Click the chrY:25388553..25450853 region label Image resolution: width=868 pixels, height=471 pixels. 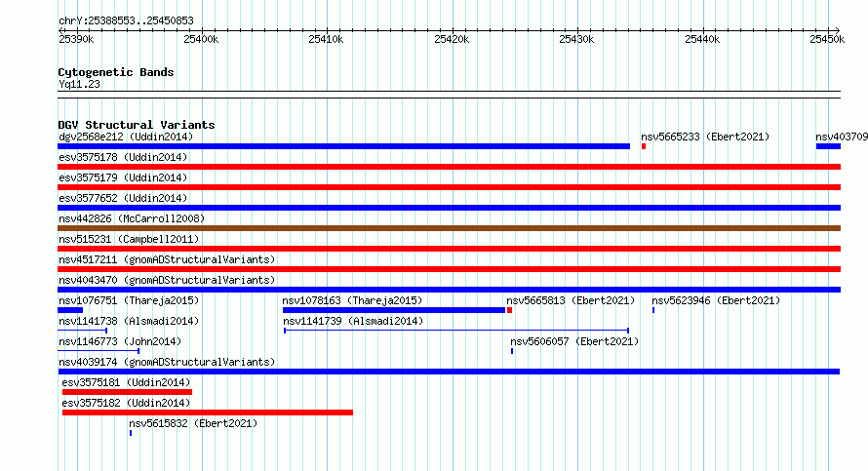126,20
